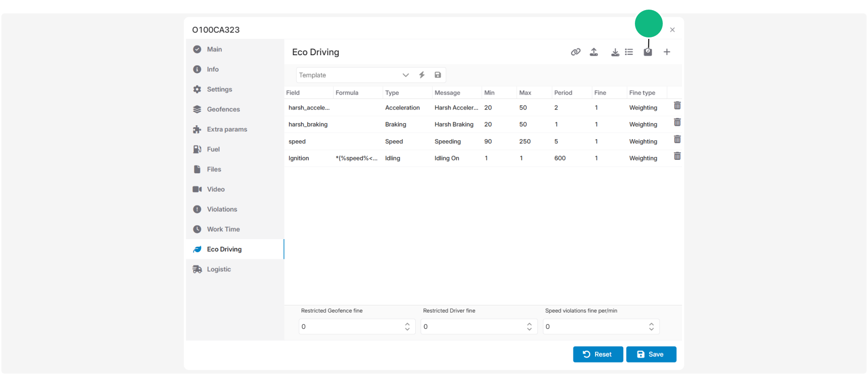Click the download icon in Eco Driving header

tap(615, 52)
